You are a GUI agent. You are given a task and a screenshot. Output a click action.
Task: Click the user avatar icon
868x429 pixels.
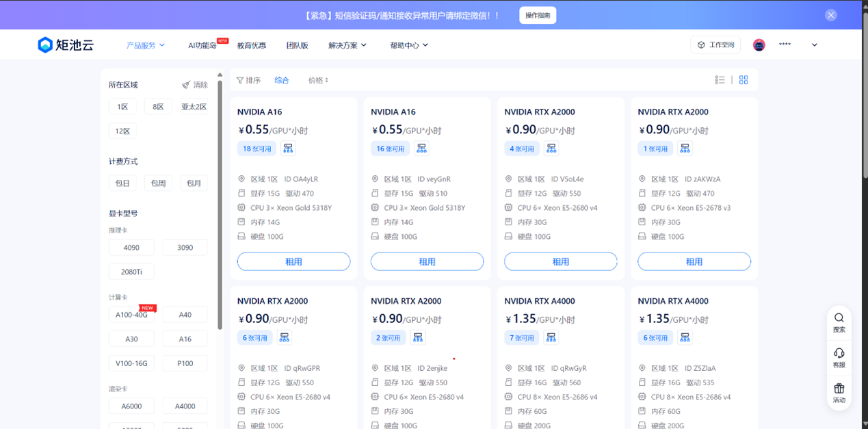pos(759,45)
